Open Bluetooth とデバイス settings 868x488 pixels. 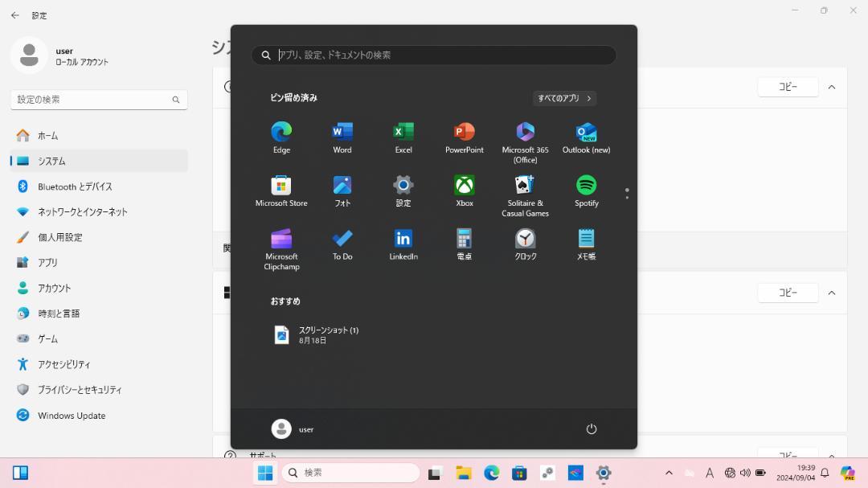point(99,187)
